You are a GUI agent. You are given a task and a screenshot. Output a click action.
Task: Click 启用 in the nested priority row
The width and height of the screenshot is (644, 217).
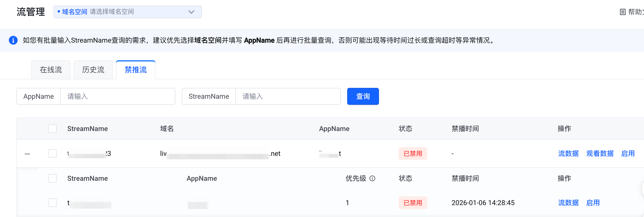click(x=593, y=203)
